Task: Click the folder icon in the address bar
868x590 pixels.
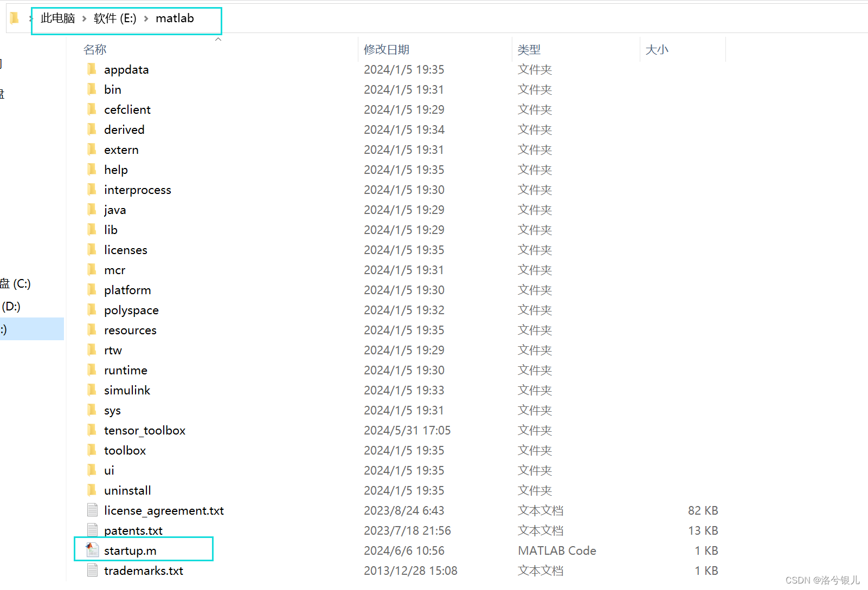Action: tap(14, 18)
